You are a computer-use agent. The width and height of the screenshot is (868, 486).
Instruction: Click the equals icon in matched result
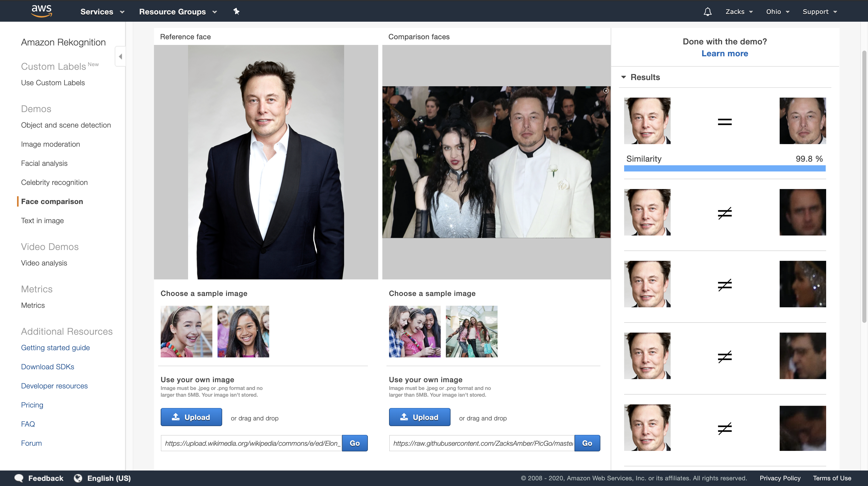[x=724, y=122]
